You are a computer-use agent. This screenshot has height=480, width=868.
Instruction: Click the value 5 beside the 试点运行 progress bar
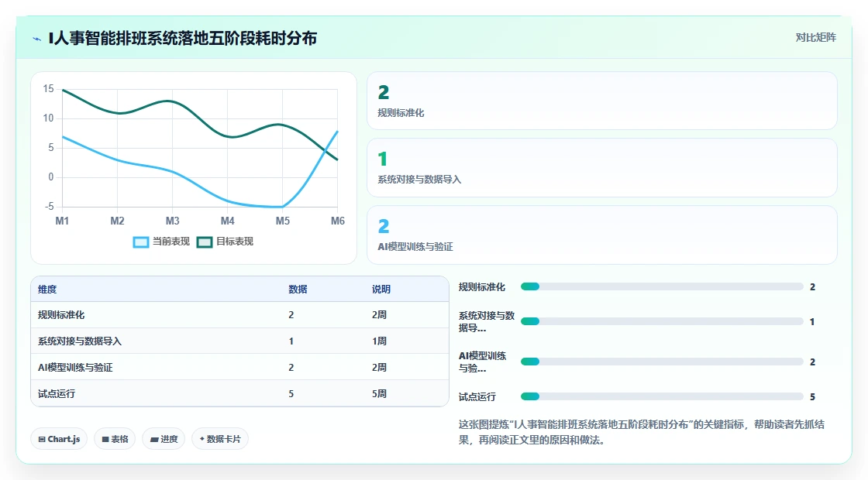813,397
